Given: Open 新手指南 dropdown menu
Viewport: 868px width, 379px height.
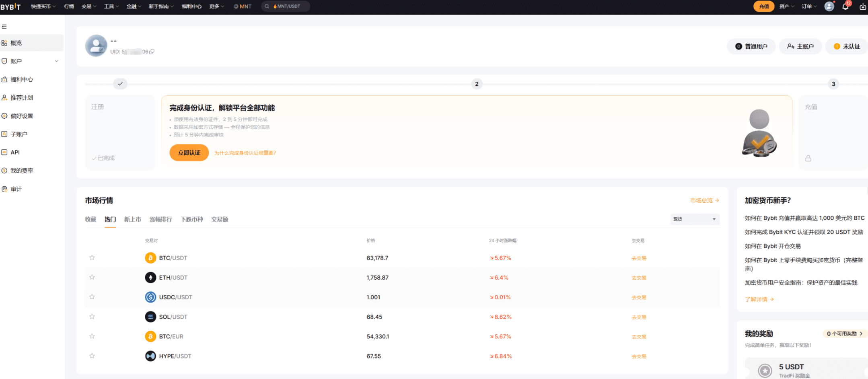Looking at the screenshot, I should [161, 6].
